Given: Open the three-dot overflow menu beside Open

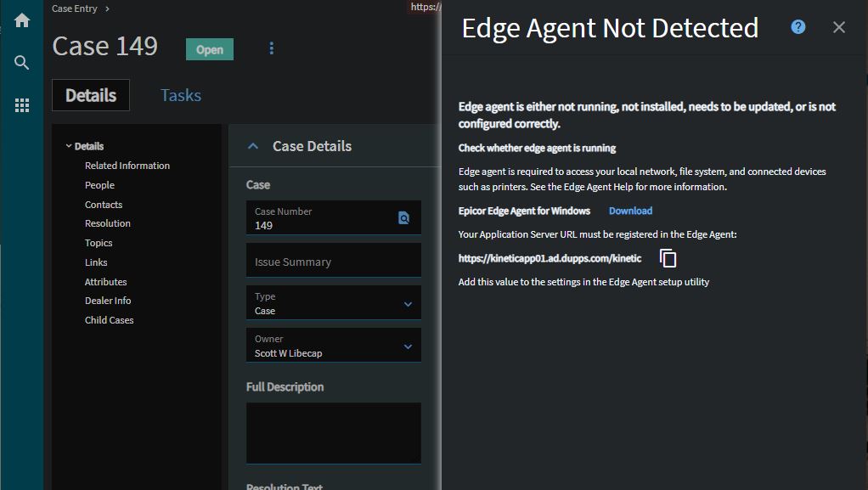Looking at the screenshot, I should 271,48.
